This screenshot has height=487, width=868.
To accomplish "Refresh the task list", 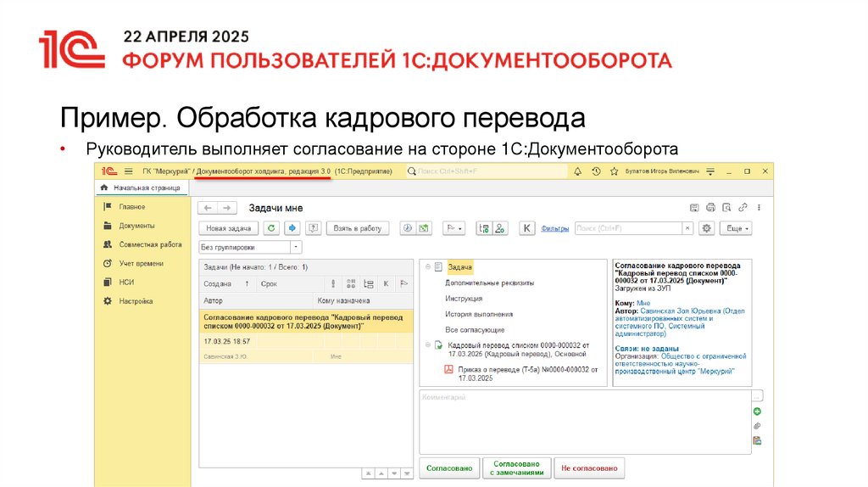I will (271, 228).
